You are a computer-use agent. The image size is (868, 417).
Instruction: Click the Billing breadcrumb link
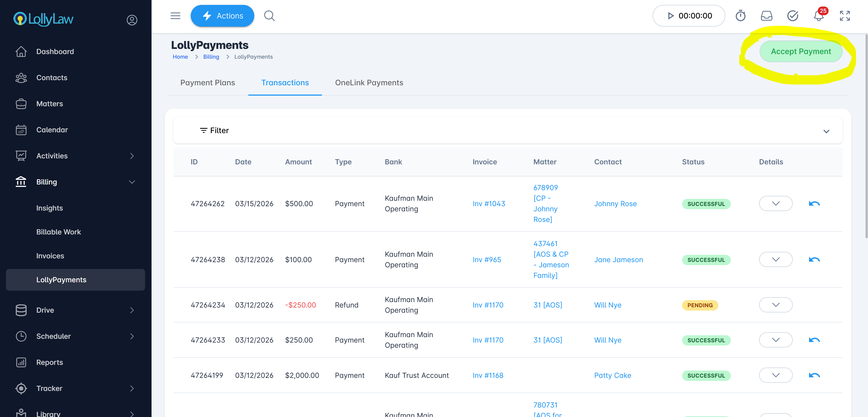click(x=211, y=57)
